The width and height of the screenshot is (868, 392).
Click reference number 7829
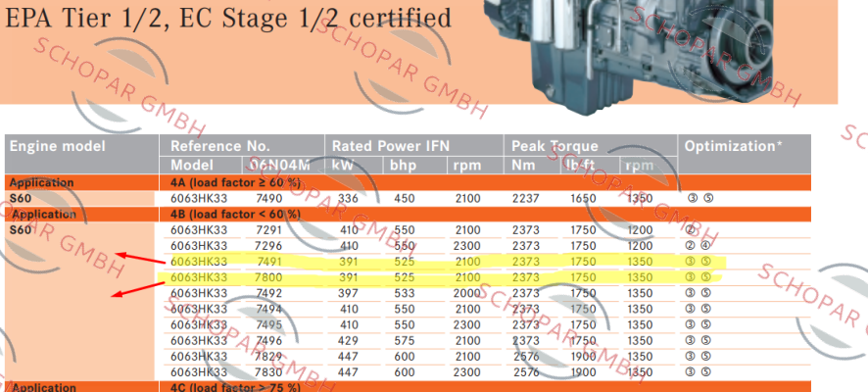click(268, 356)
